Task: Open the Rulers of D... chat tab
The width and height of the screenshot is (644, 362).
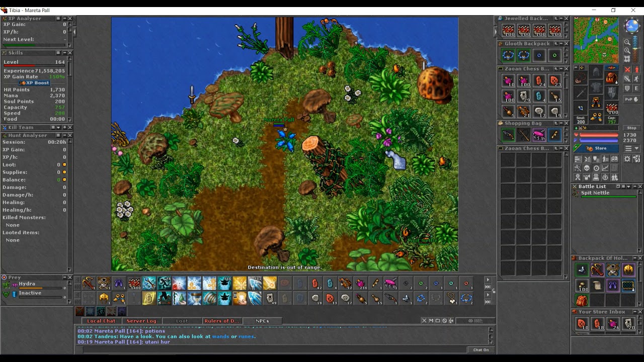Action: 222,321
